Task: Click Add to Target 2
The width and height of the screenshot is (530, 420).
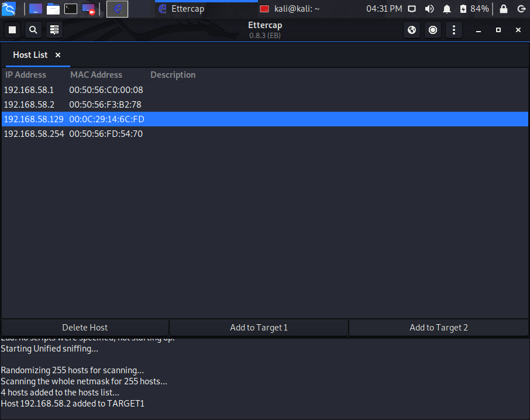Action: (438, 328)
